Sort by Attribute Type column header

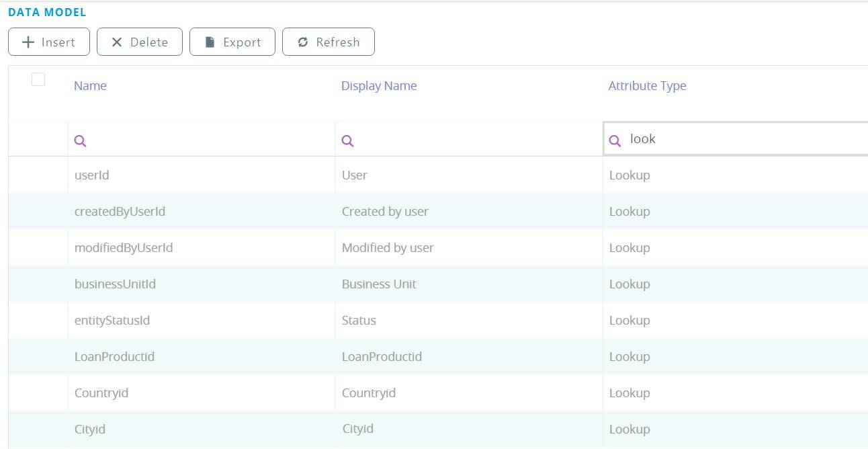click(647, 86)
